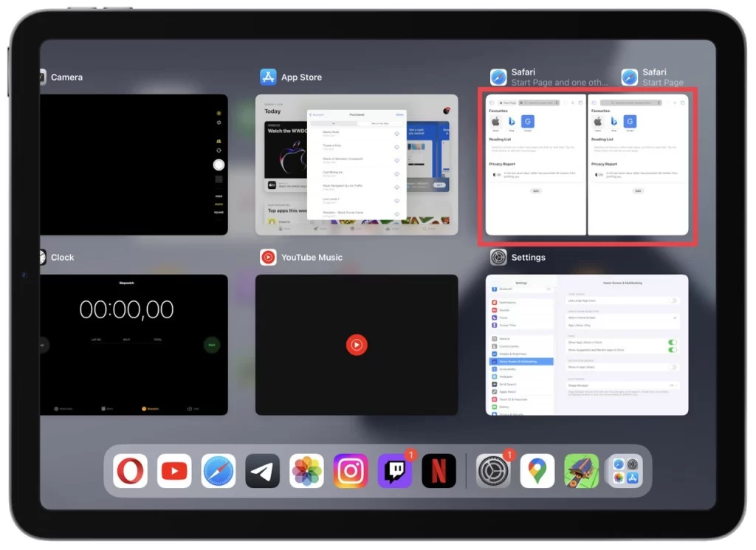Image resolution: width=756 pixels, height=550 pixels.
Task: Open Apple favourite in right Safari pane
Action: [x=598, y=122]
